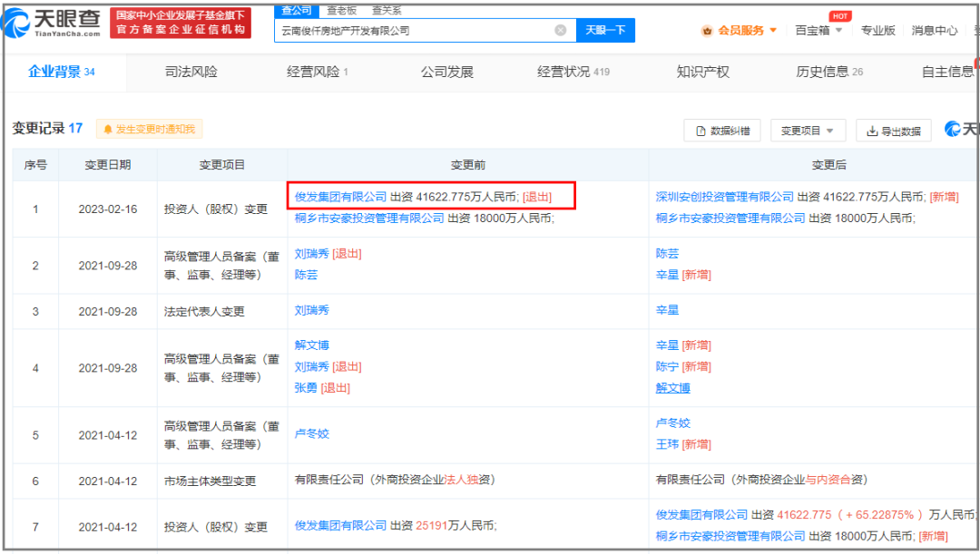Viewport: 980px width, 554px height.
Task: Open the 司法风险 tab
Action: tap(191, 72)
